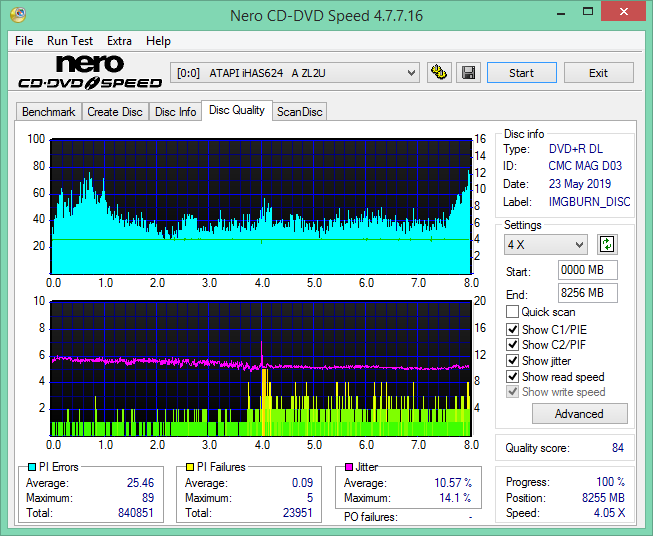Toggle Show jitter checkbox
The height and width of the screenshot is (536, 653).
(512, 361)
